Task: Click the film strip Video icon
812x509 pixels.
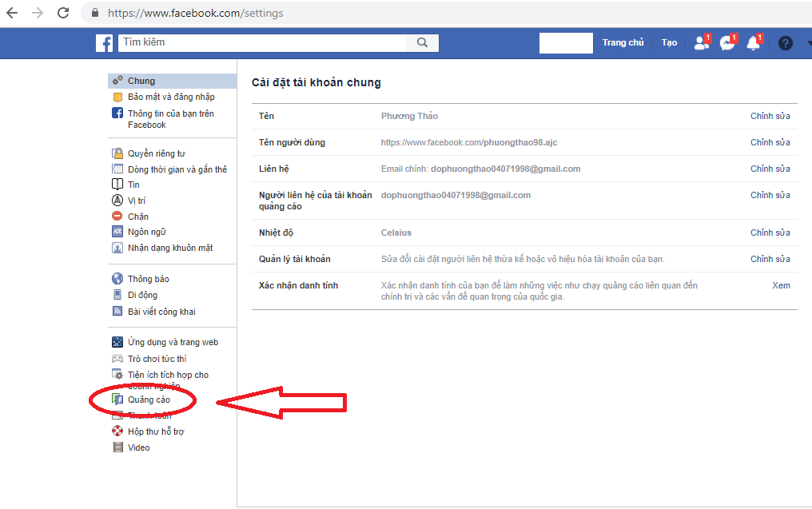Action: pos(118,447)
